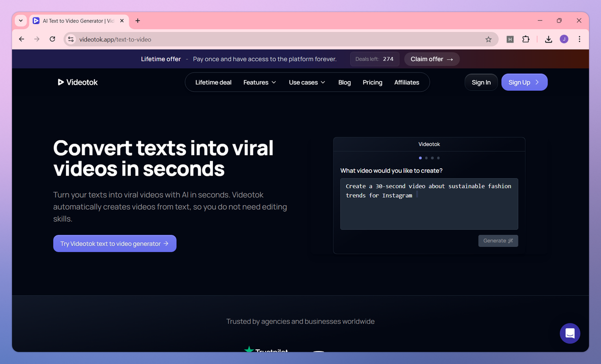
Task: Click the Sign In button
Action: [x=481, y=82]
